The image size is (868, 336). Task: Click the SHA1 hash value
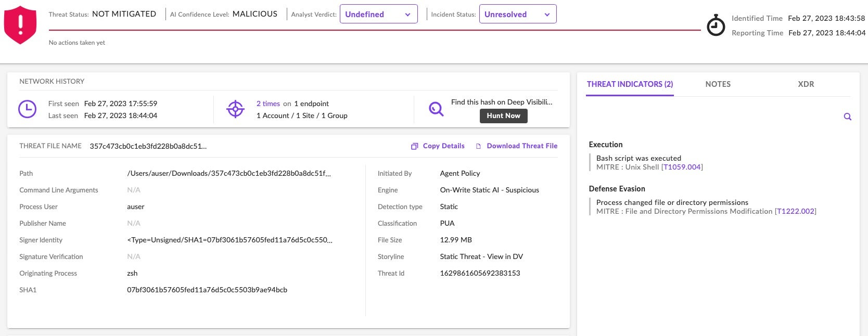(207, 290)
